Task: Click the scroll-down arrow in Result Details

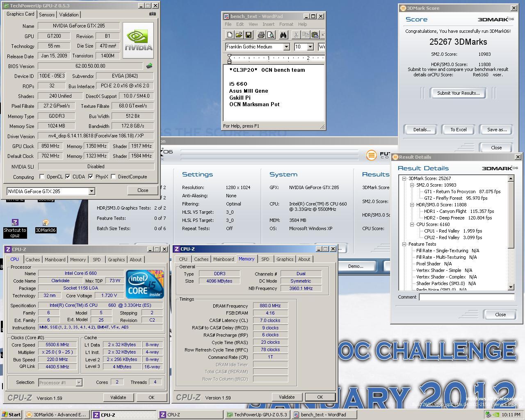Action: coord(511,287)
